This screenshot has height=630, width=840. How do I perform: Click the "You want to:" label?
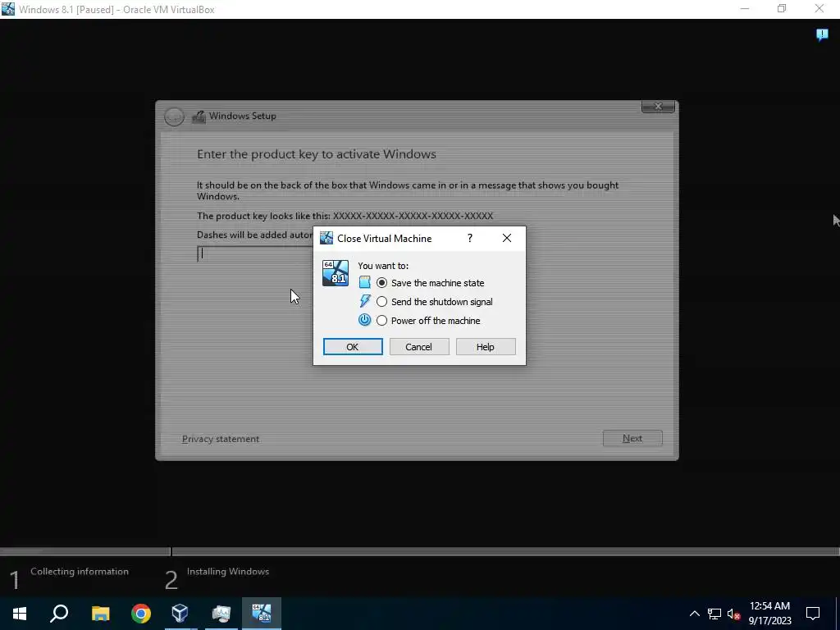click(x=383, y=266)
